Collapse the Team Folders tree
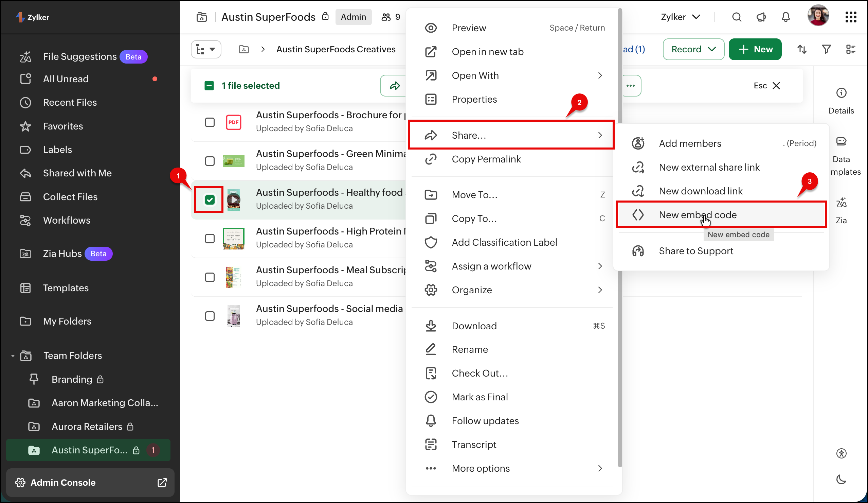The height and width of the screenshot is (503, 868). point(13,355)
